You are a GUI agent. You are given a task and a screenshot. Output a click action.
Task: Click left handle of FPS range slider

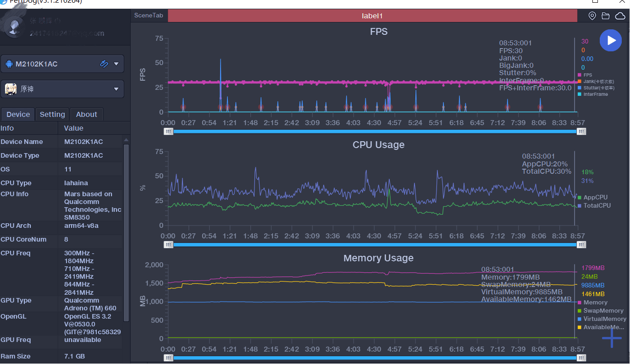pyautogui.click(x=169, y=131)
